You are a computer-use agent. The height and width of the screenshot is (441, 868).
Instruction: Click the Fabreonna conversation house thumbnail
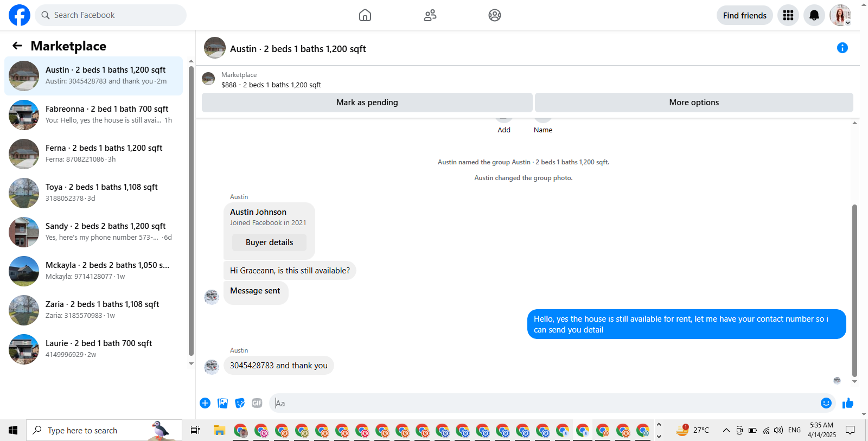(24, 115)
